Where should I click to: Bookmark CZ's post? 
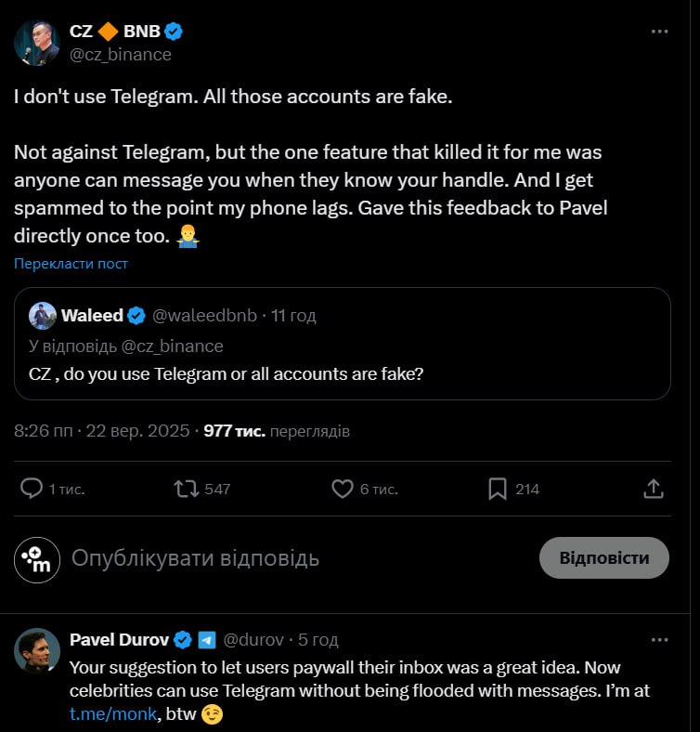pos(498,489)
